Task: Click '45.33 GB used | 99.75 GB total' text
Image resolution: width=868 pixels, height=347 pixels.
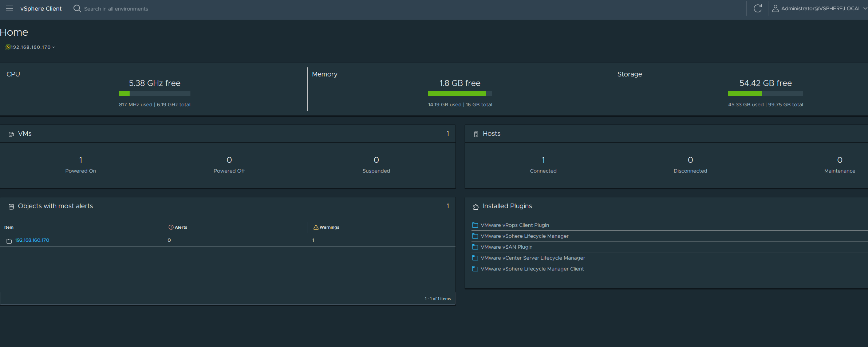Action: coord(766,105)
